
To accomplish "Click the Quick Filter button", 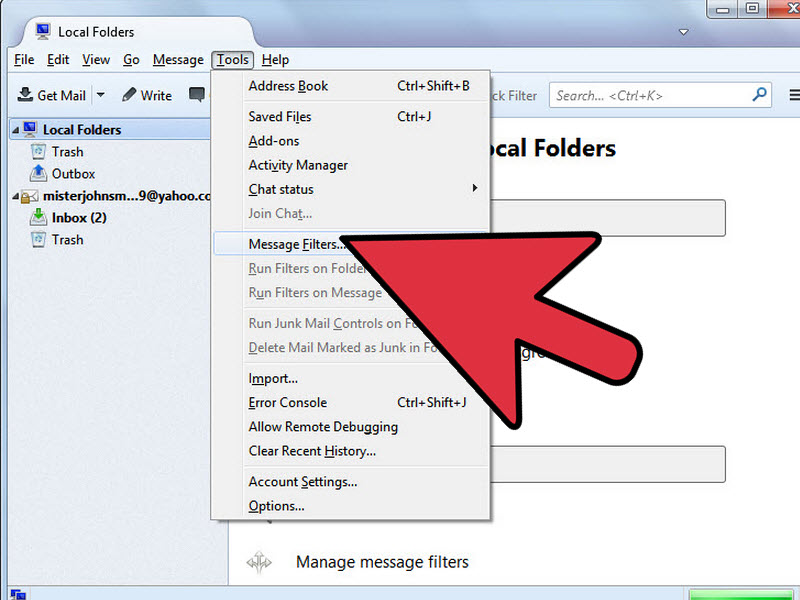I will click(514, 95).
